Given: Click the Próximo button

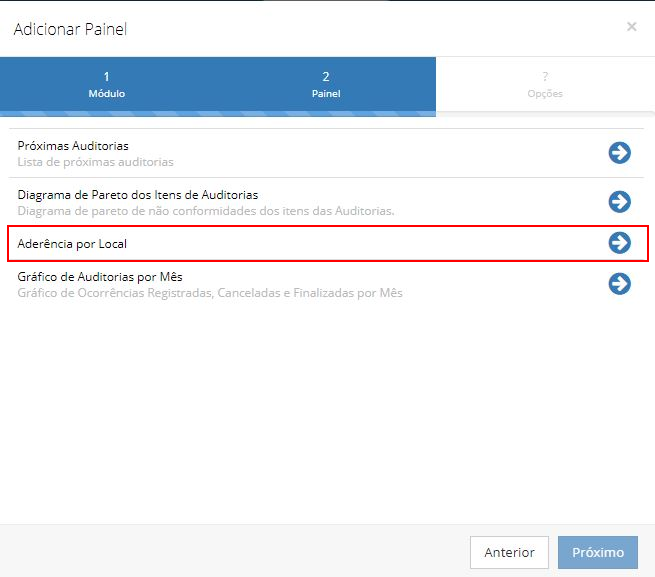Looking at the screenshot, I should click(598, 552).
